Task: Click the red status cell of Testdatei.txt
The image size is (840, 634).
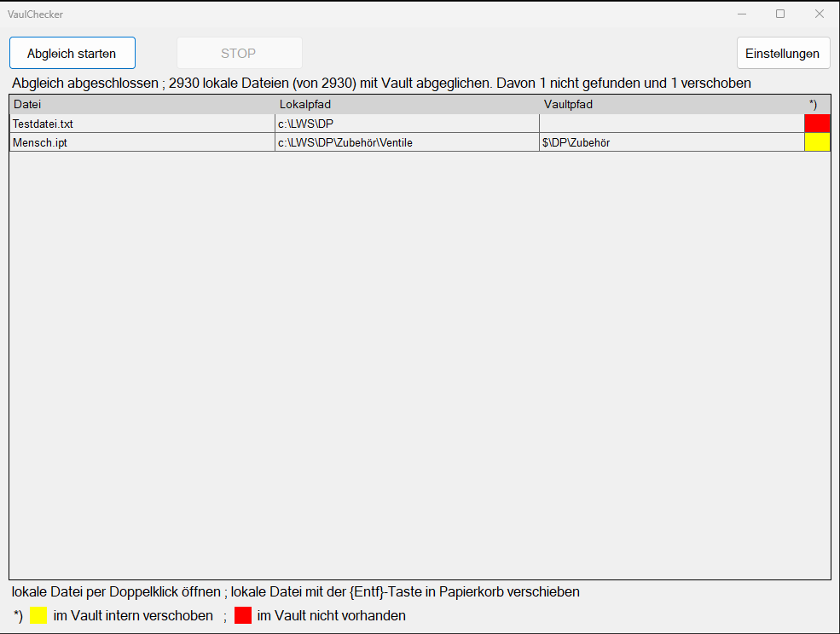Action: click(817, 124)
